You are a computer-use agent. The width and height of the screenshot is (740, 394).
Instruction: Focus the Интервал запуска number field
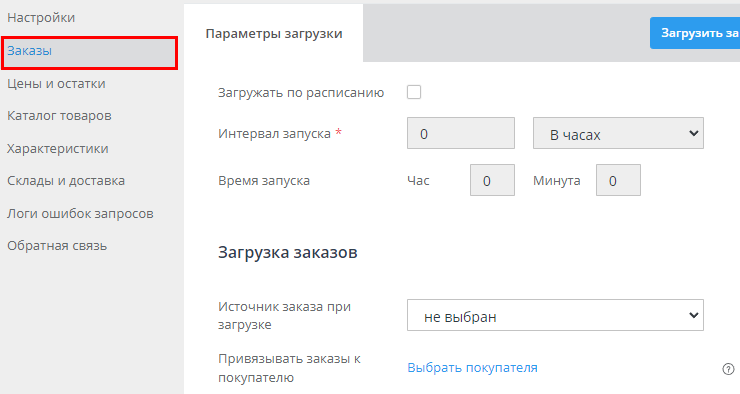pyautogui.click(x=461, y=134)
